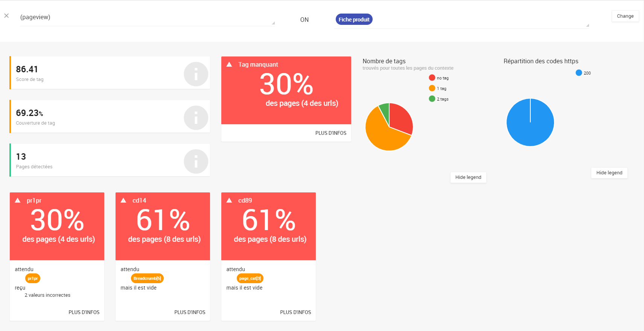Image resolution: width=644 pixels, height=331 pixels.
Task: Click warning triangle on Tag manquant card
Action: pos(229,64)
